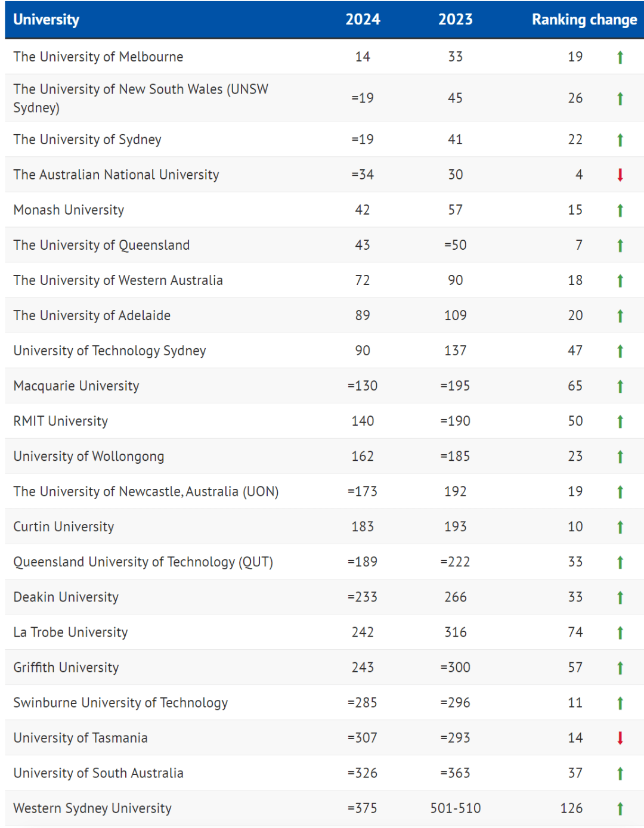The image size is (644, 828).
Task: Sort by the 2023 column header
Action: (456, 20)
